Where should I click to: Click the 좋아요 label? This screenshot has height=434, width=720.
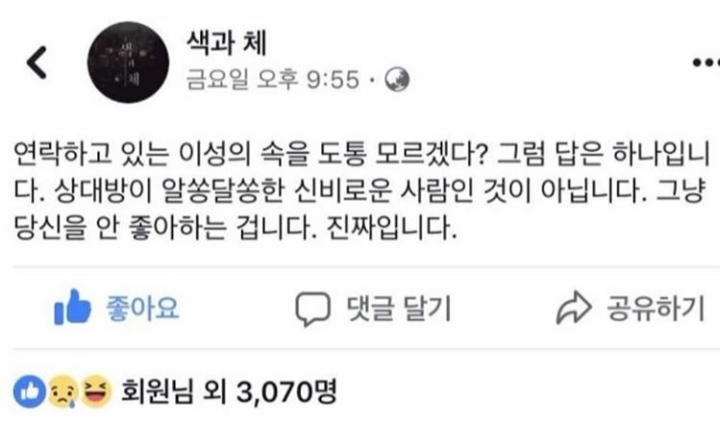click(142, 308)
